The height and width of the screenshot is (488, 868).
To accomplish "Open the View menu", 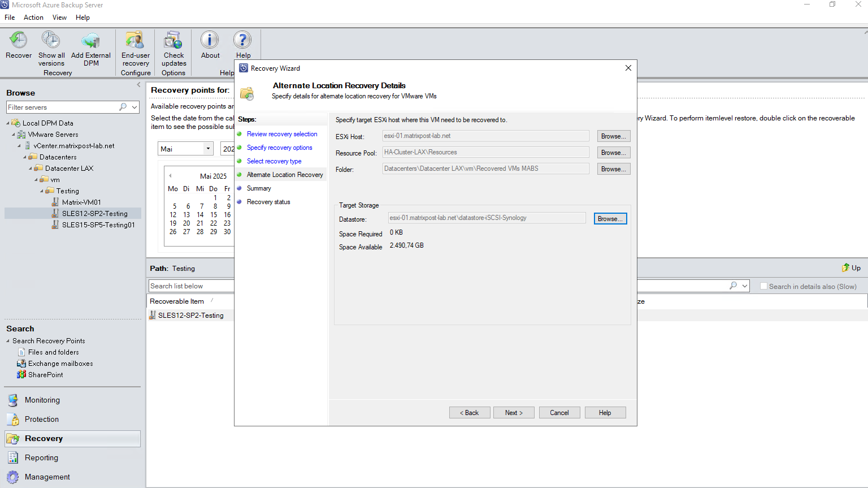I will 59,18.
